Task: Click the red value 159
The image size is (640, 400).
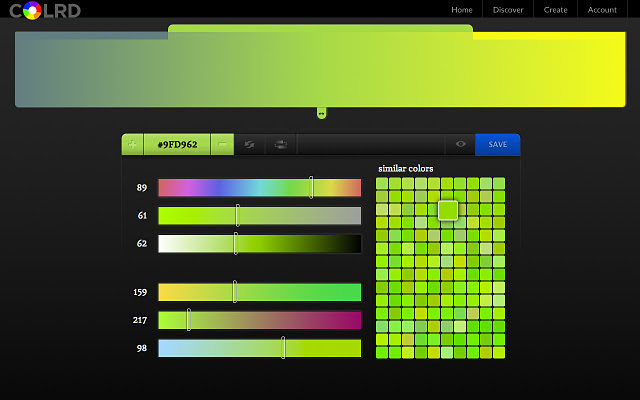Action: (140, 292)
